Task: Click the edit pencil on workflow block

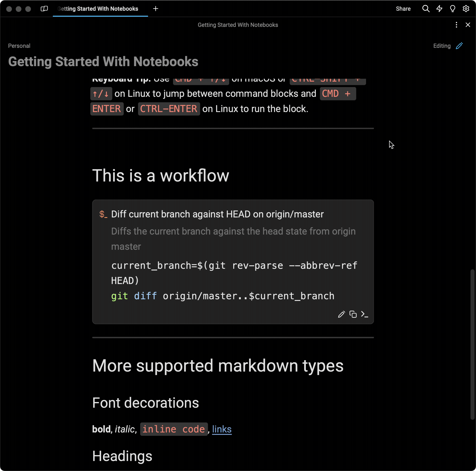Action: [x=341, y=314]
